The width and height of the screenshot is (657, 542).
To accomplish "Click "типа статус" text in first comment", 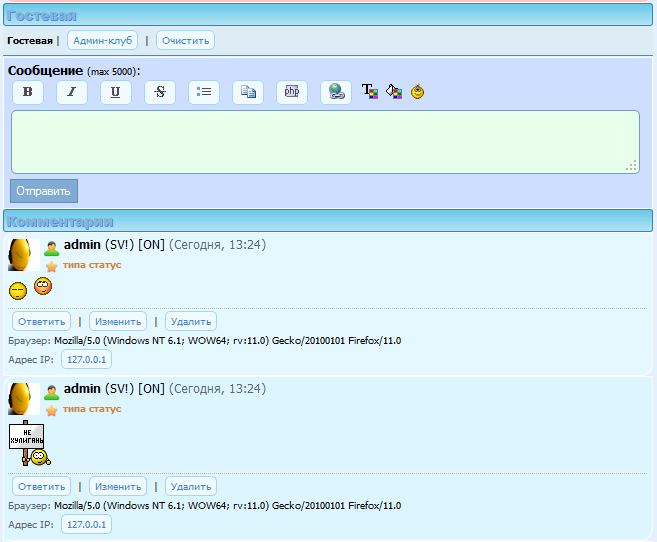I will click(92, 265).
